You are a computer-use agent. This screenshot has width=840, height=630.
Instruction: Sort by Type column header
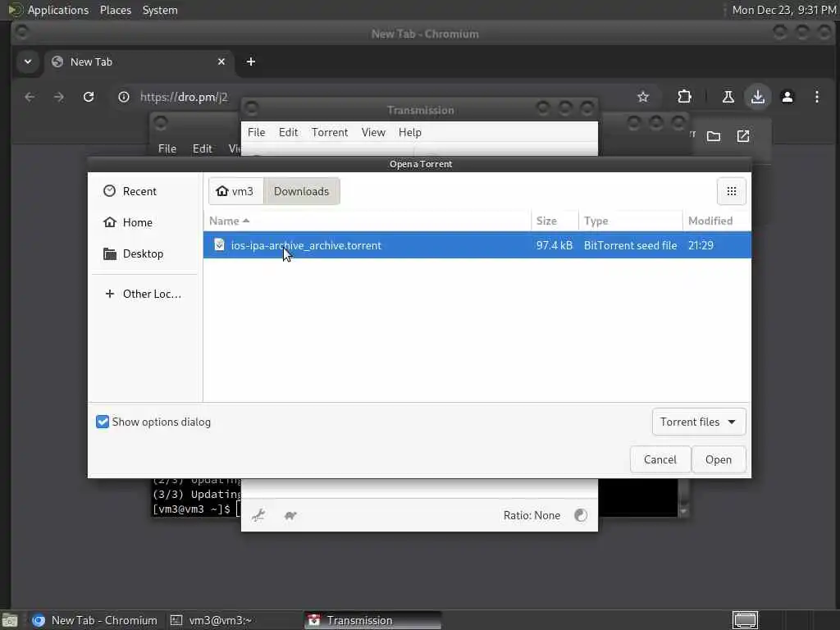coord(631,221)
